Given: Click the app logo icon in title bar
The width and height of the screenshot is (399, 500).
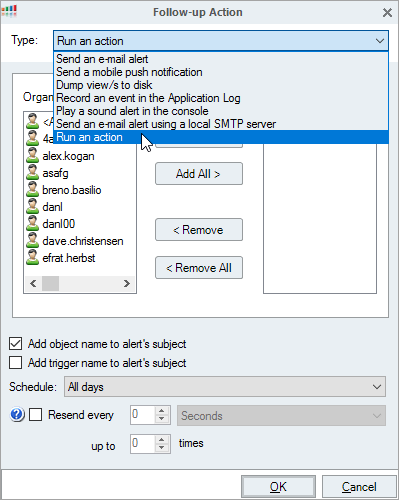Looking at the screenshot, I should [x=9, y=11].
